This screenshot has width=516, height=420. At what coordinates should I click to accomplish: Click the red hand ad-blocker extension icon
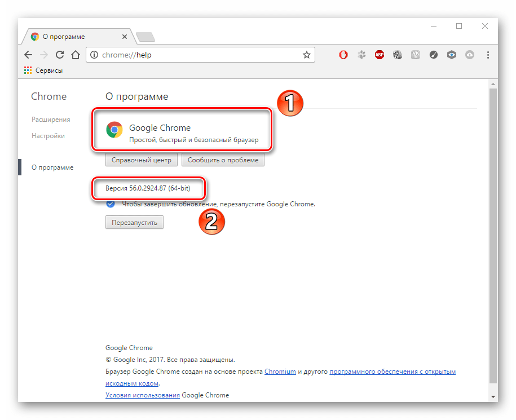click(x=343, y=55)
